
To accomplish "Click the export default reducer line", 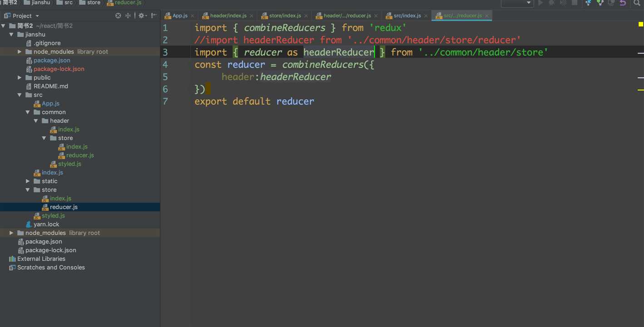I will (x=254, y=101).
